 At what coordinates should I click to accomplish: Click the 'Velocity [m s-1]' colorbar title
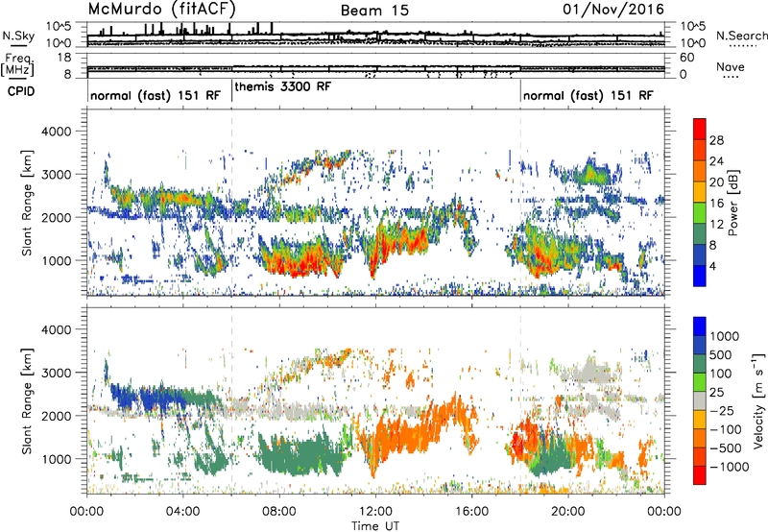tap(758, 400)
